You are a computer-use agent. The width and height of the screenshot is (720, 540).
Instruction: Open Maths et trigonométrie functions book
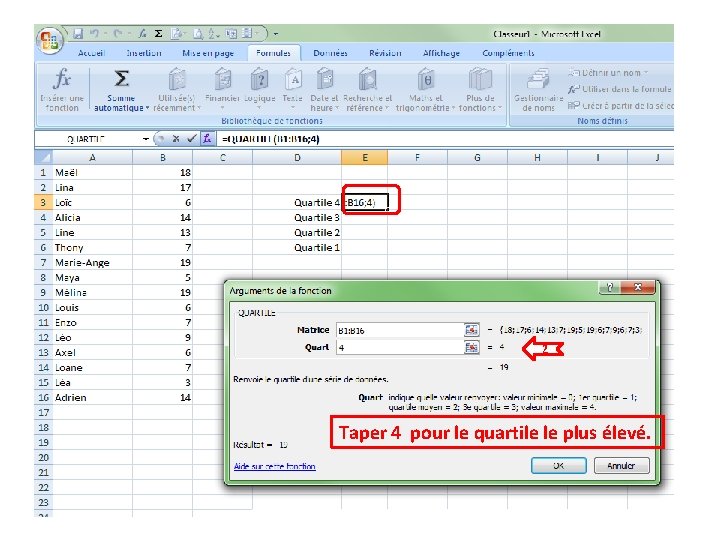426,90
